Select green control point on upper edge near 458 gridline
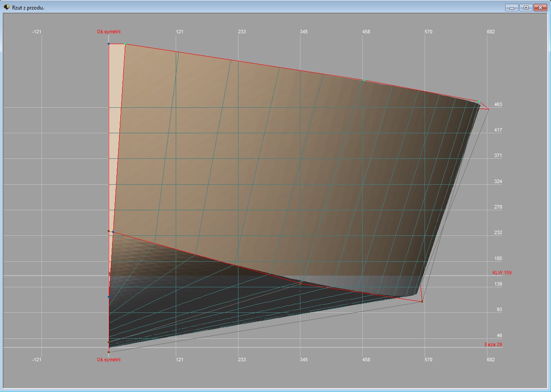The image size is (551, 392). 364,80
